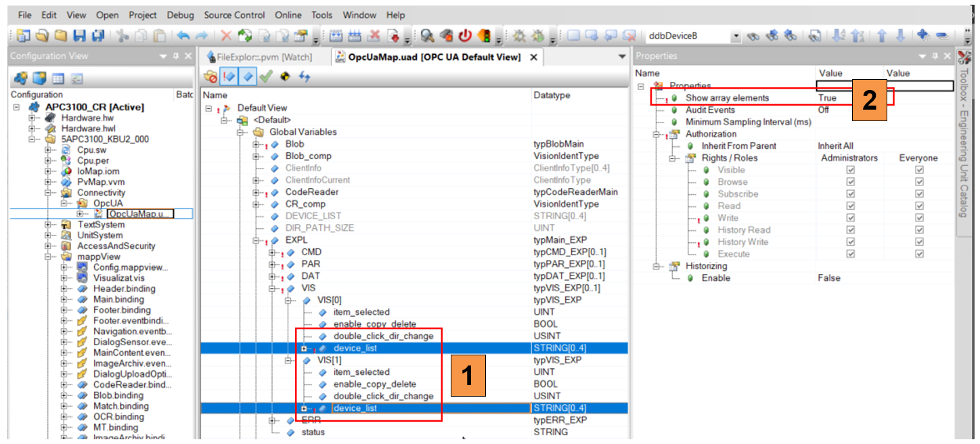
Task: Toggle Browse checkbox for Everyone
Action: [919, 182]
